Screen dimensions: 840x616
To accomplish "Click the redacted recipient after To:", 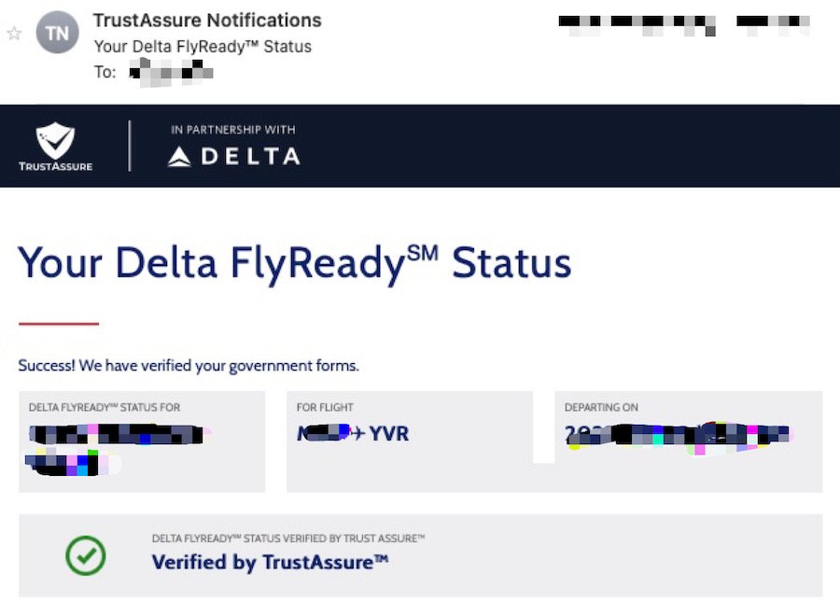I will pyautogui.click(x=171, y=72).
